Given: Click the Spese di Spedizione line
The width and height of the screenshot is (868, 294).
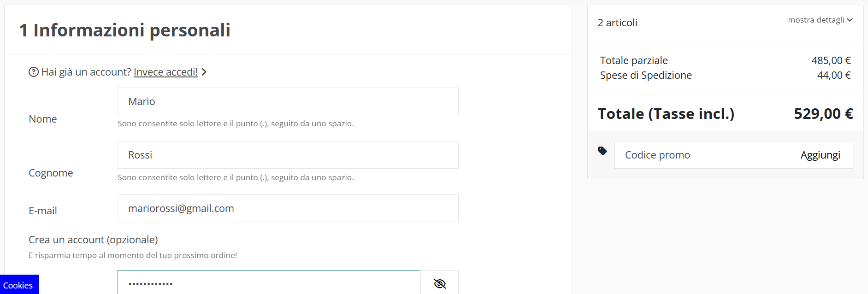Looking at the screenshot, I should point(725,75).
